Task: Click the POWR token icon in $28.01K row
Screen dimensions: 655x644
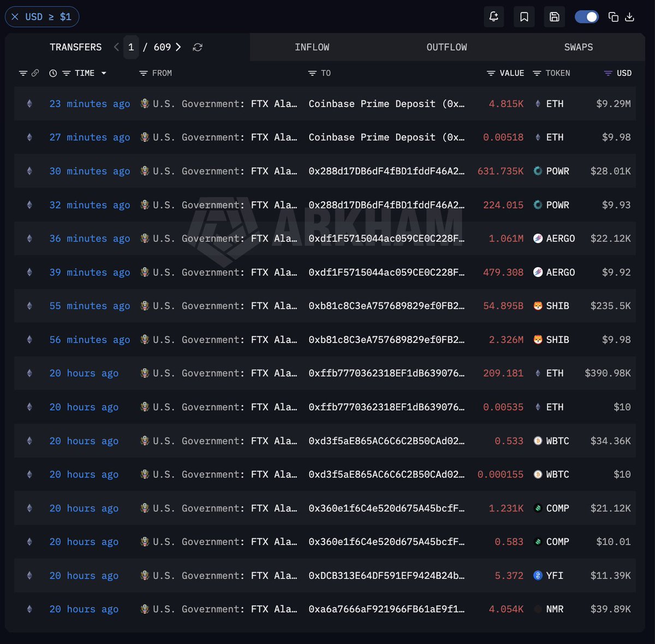Action: coord(538,171)
